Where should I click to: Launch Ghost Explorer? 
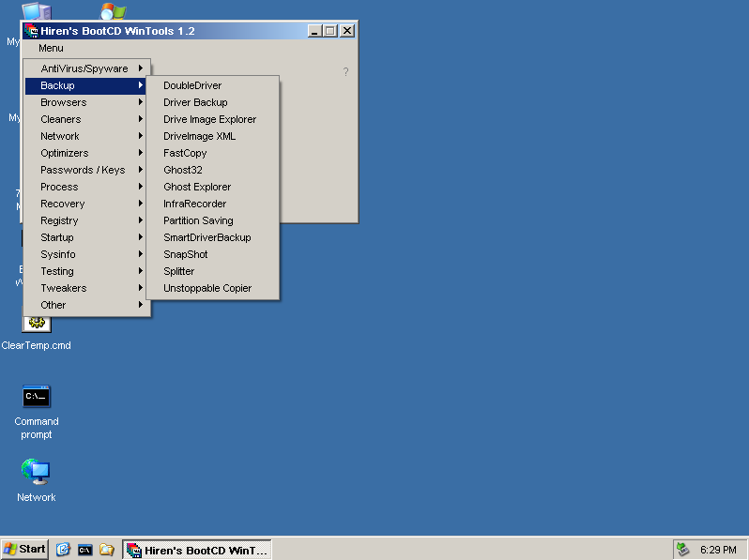click(213, 188)
